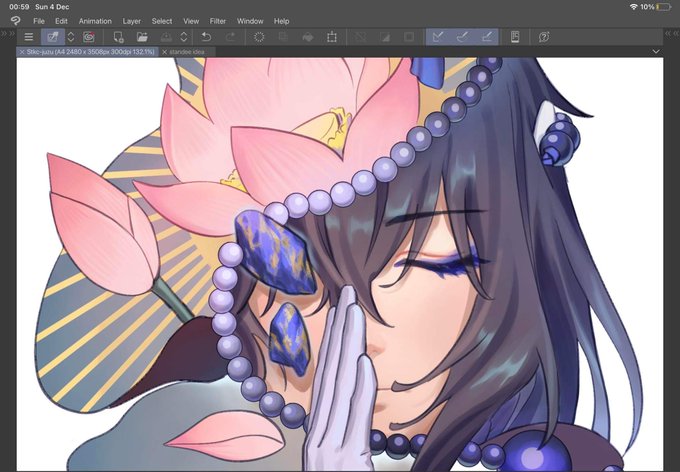Toggle Snap to Ruler
Viewport: 680px width, 472px height.
(438, 37)
